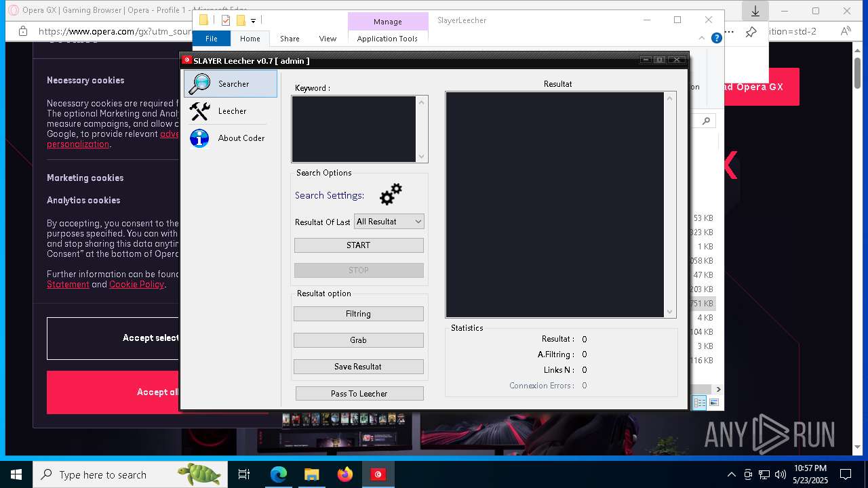Click Keyword box scroll down arrow

point(422,157)
